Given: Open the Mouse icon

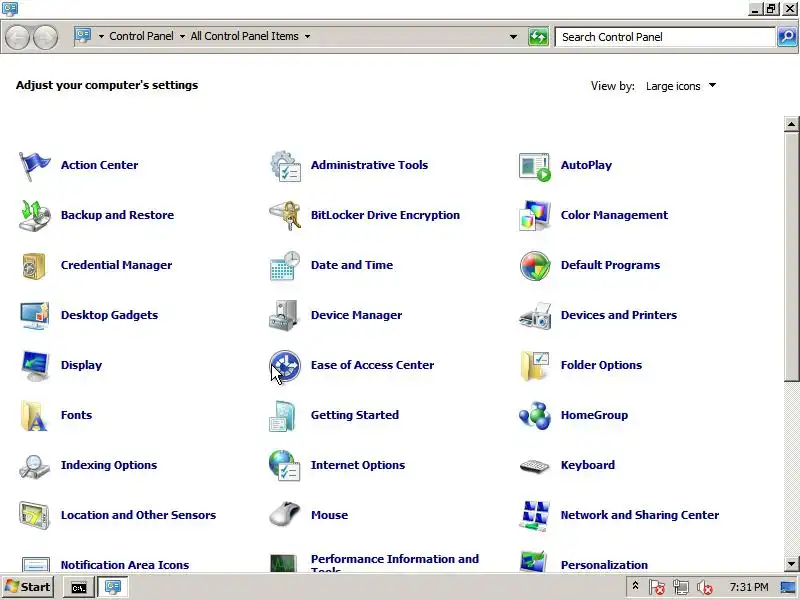Looking at the screenshot, I should pyautogui.click(x=285, y=514).
